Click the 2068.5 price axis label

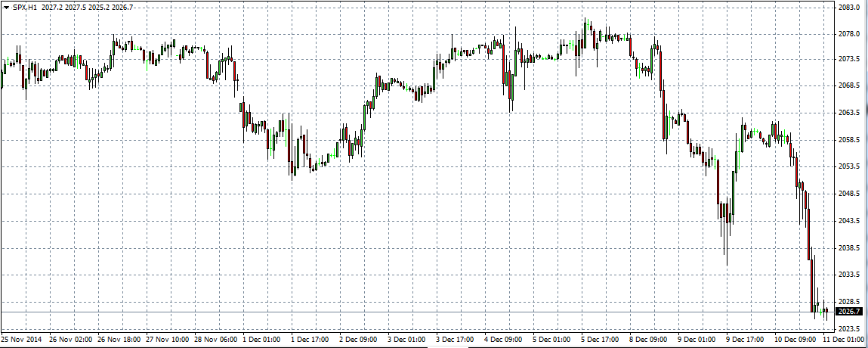click(849, 85)
